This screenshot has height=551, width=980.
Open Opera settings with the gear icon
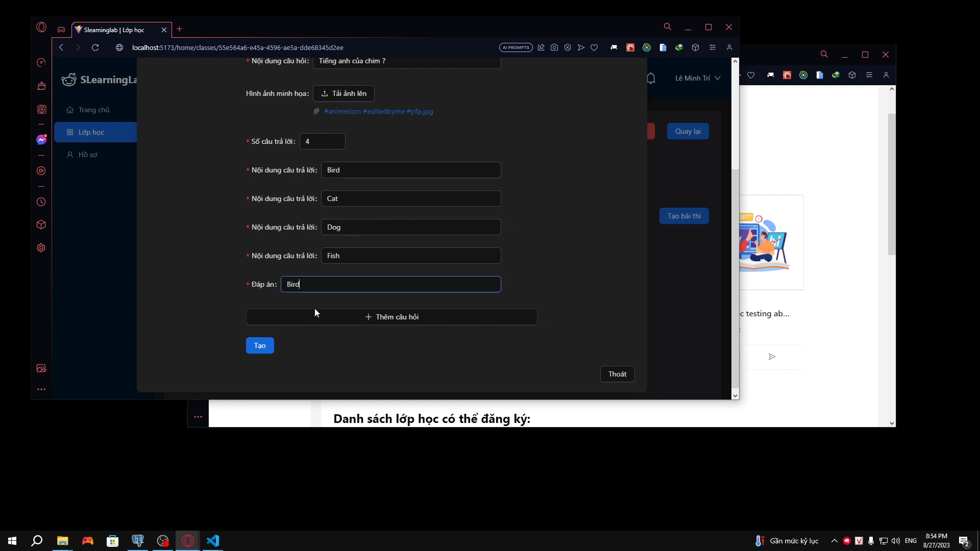click(x=41, y=248)
